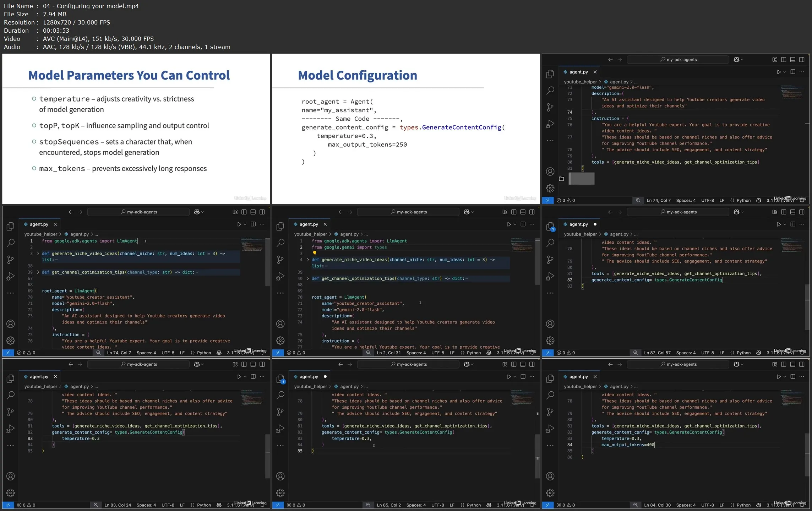Open Run and Debug in Ln 83, Col 24 window
The width and height of the screenshot is (812, 511).
tap(10, 429)
